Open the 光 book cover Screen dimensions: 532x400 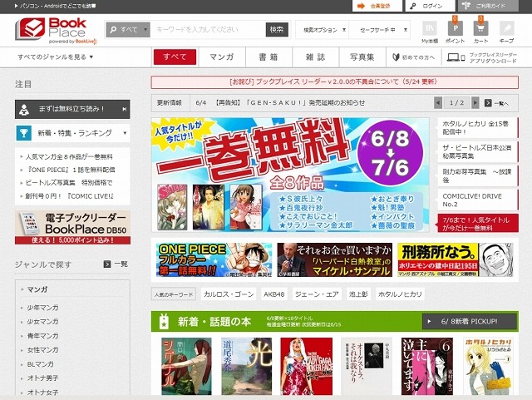(x=247, y=366)
